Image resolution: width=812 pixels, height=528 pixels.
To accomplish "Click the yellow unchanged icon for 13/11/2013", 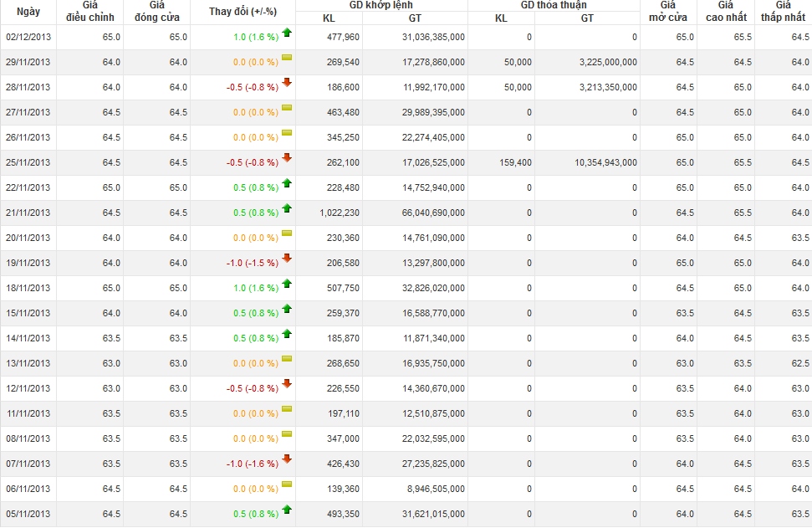I will pyautogui.click(x=287, y=359).
